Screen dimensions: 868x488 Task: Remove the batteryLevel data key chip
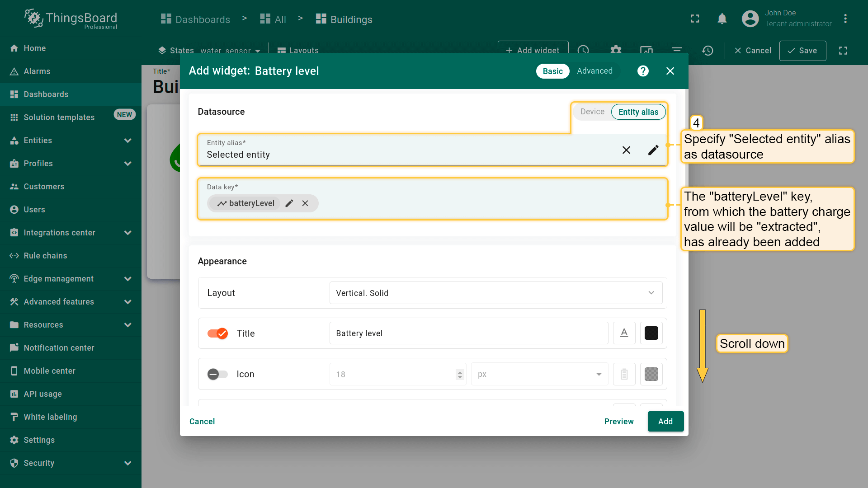tap(305, 203)
